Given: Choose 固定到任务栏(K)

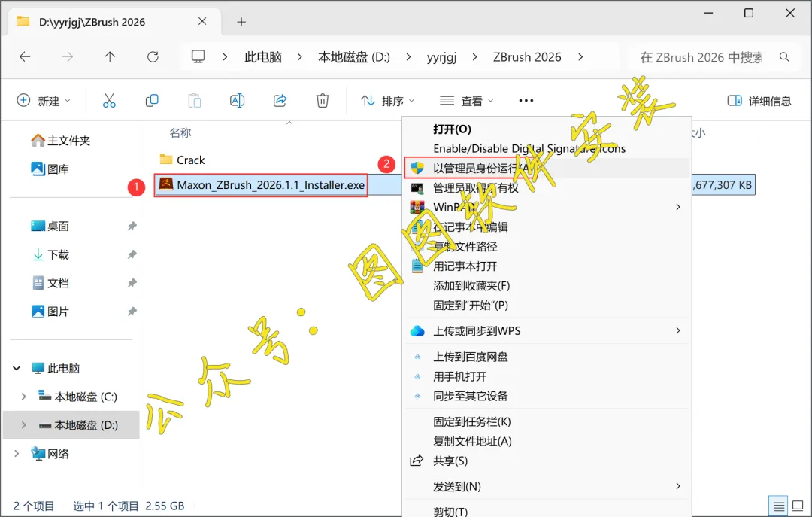Looking at the screenshot, I should pos(471,421).
